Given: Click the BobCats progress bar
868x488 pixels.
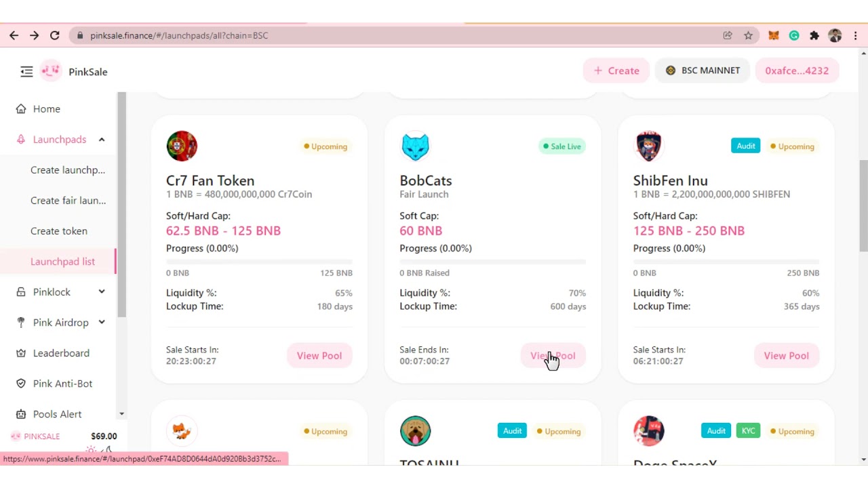Looking at the screenshot, I should (492, 261).
